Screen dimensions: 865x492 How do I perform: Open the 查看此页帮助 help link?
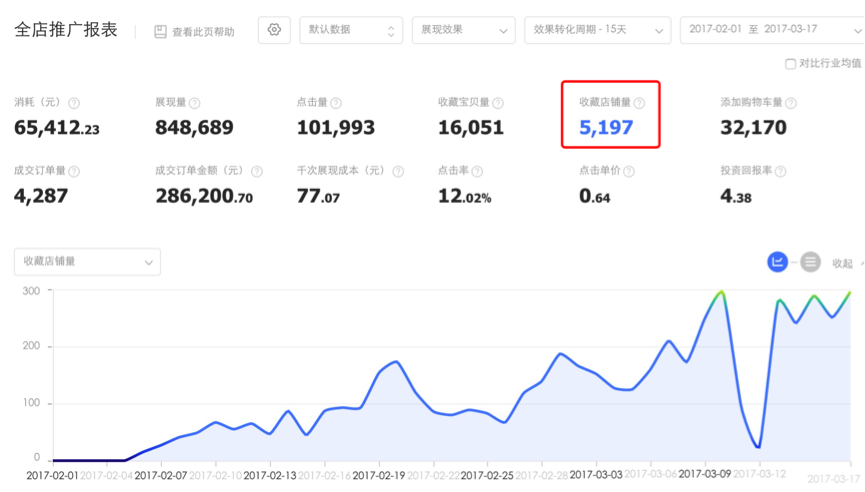click(x=194, y=31)
